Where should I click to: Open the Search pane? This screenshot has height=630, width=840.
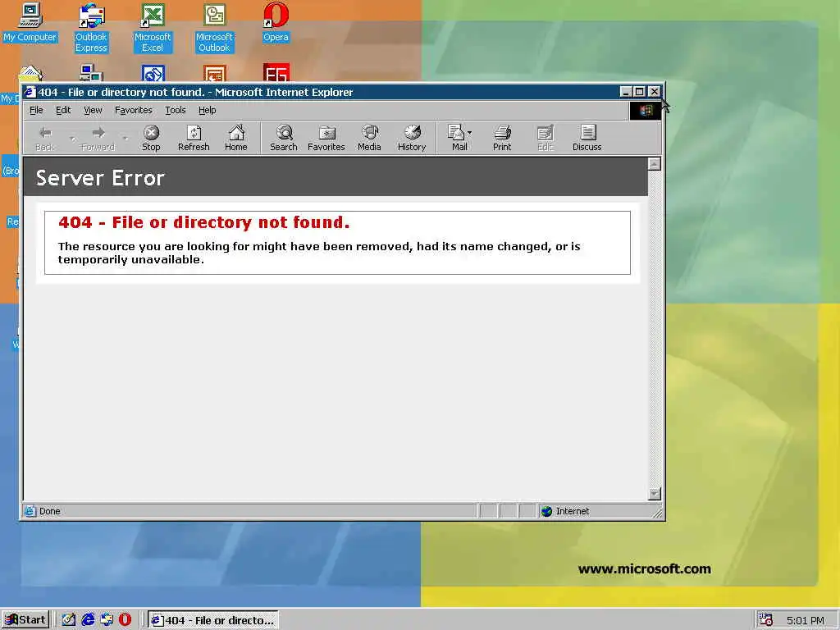point(283,138)
